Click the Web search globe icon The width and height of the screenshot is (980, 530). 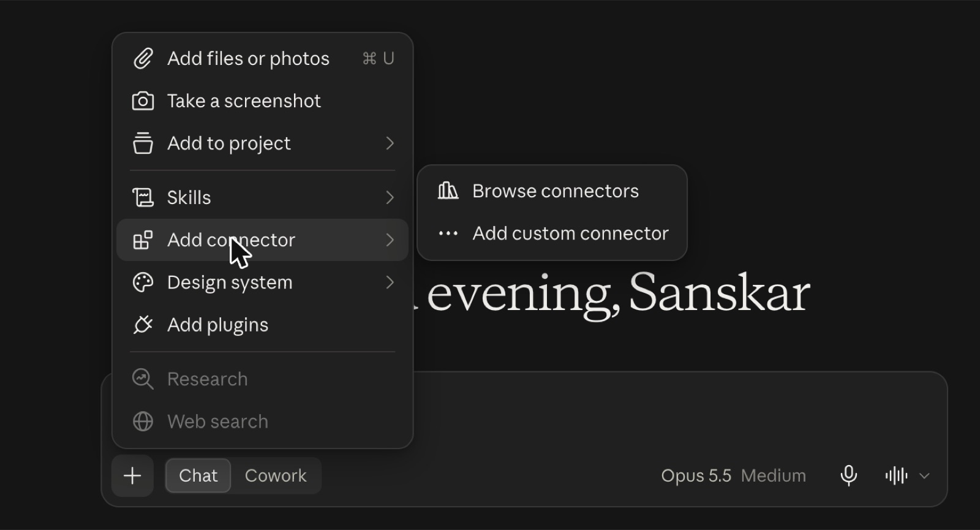pyautogui.click(x=143, y=422)
